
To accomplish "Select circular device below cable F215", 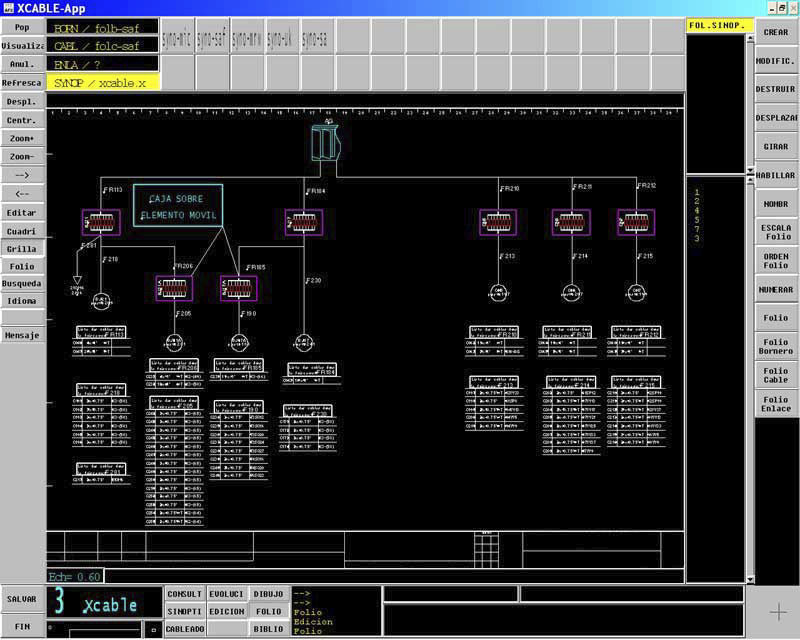I will pos(636,292).
